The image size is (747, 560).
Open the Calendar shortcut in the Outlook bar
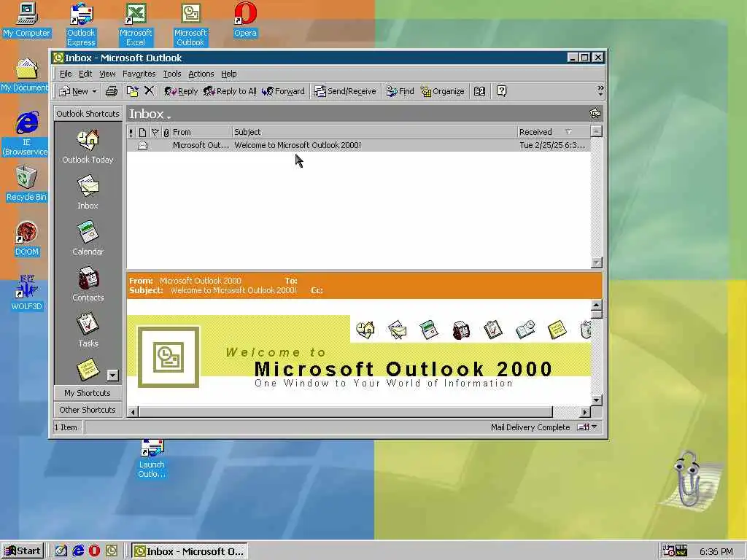pos(88,238)
